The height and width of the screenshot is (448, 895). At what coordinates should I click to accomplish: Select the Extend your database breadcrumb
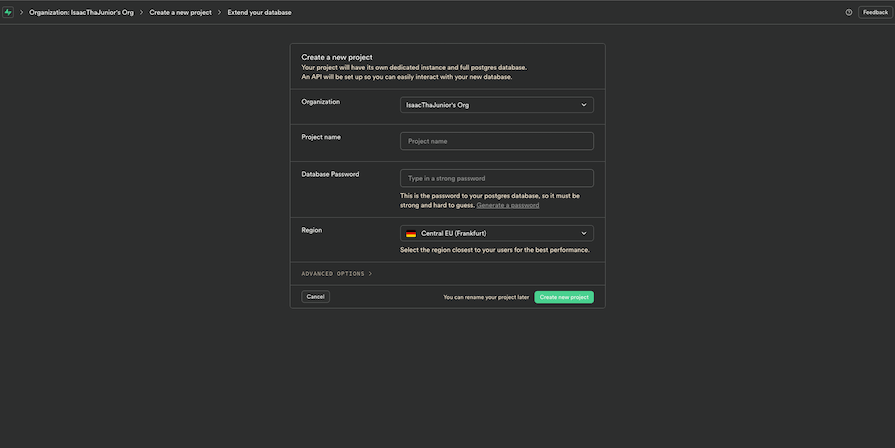(261, 12)
